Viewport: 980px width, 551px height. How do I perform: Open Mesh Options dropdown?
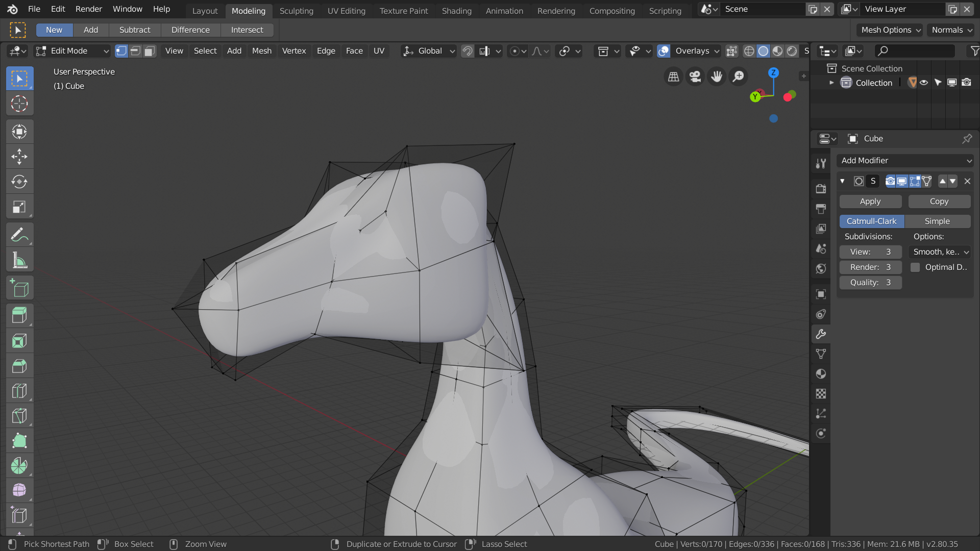tap(890, 30)
